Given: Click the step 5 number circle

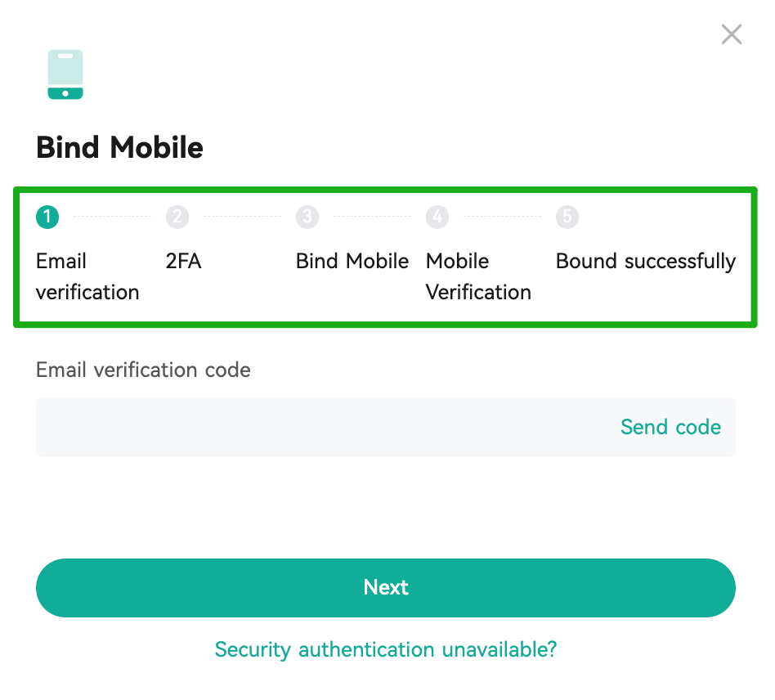Looking at the screenshot, I should click(x=567, y=217).
